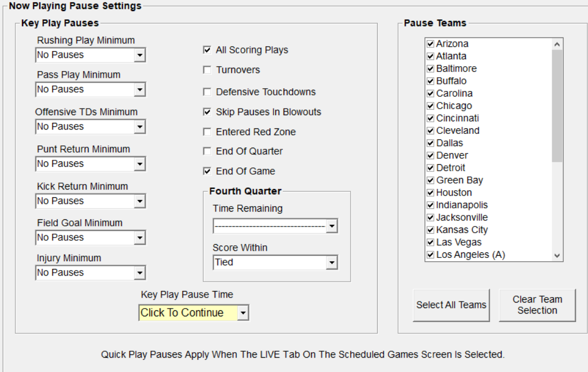
Task: Open the Score Within dropdown
Action: 331,263
